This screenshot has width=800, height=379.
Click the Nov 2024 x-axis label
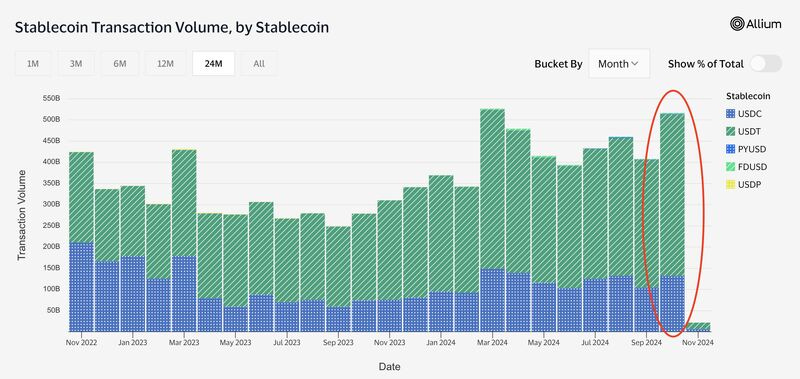pyautogui.click(x=698, y=343)
